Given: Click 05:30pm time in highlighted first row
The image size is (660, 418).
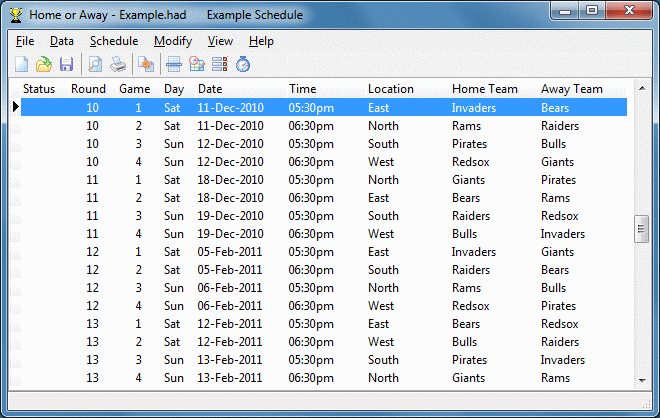Looking at the screenshot, I should click(x=311, y=108).
